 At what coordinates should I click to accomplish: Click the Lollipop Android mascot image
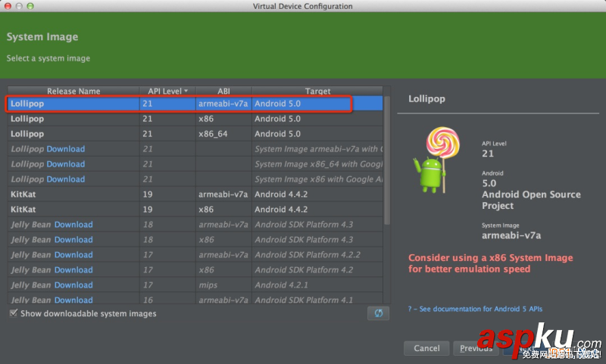click(x=437, y=160)
